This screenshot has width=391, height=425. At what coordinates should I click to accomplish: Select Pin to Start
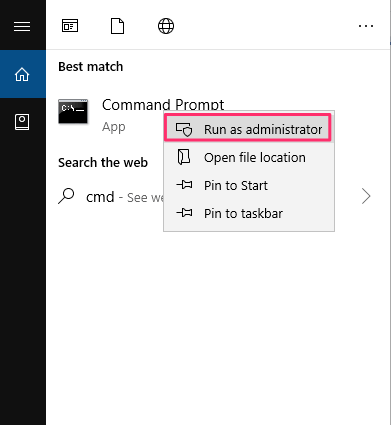click(x=249, y=185)
